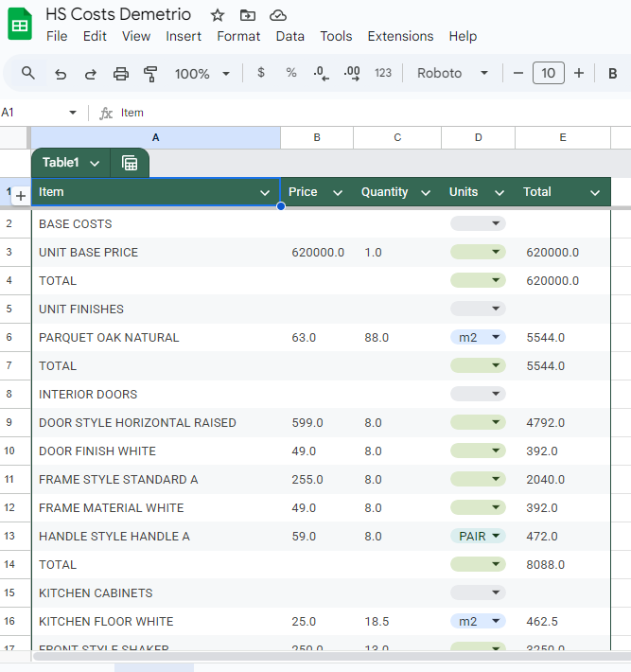Click the font size input field
Screen dimensions: 631x672
pos(549,73)
